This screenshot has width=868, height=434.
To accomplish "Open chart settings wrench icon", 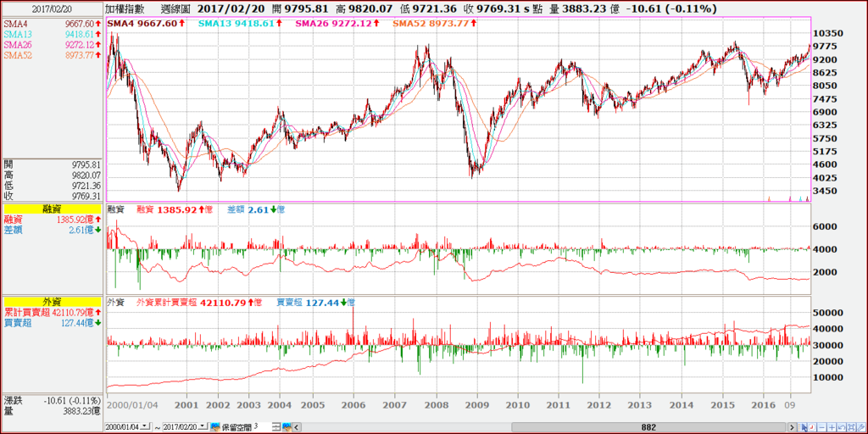I will [x=861, y=427].
